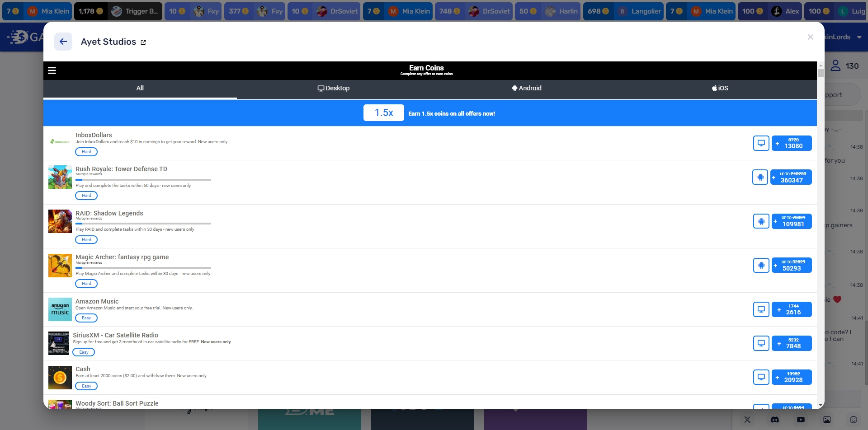Click RAID: Shadow Legends progress bar
The width and height of the screenshot is (868, 430).
143,224
